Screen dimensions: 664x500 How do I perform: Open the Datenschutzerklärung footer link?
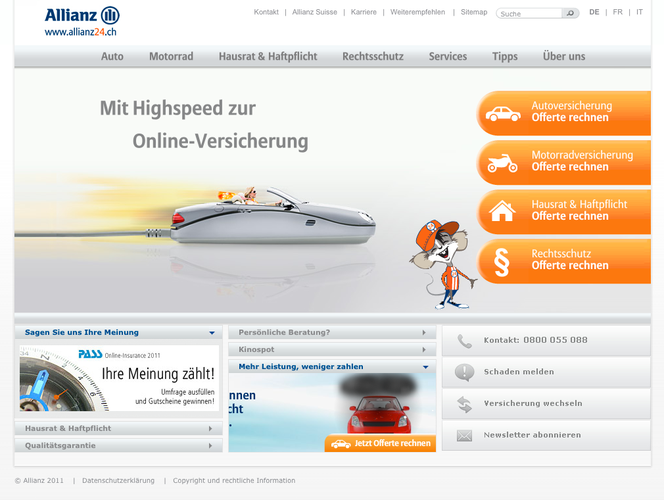(x=118, y=481)
